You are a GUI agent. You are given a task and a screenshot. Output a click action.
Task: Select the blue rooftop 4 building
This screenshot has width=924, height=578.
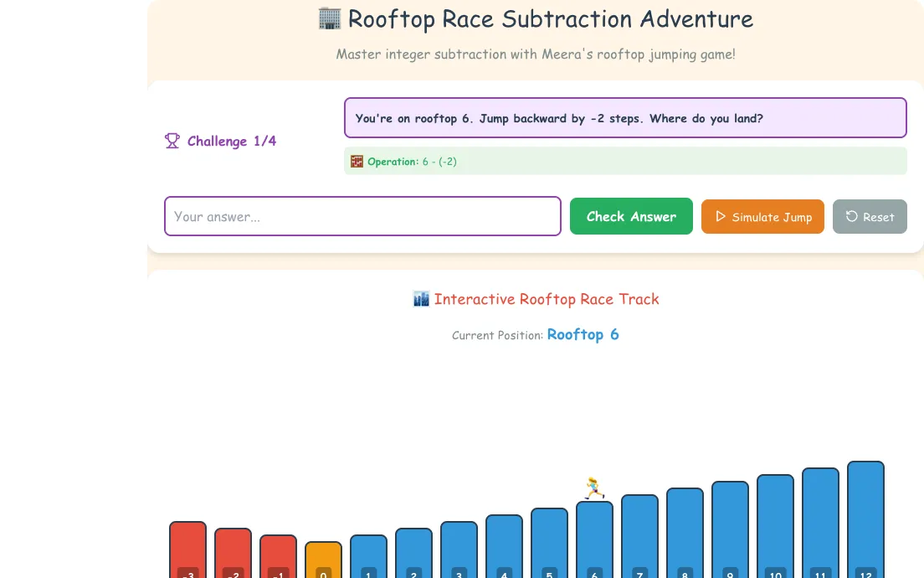504,546
